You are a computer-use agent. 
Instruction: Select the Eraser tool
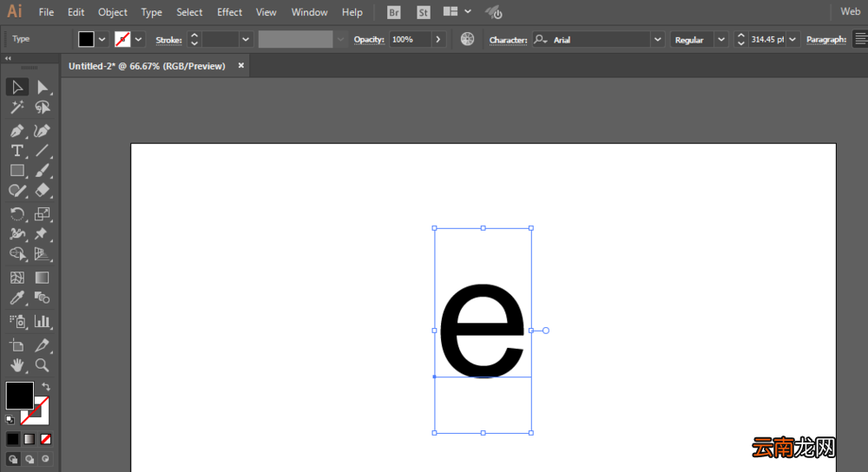[x=42, y=191]
